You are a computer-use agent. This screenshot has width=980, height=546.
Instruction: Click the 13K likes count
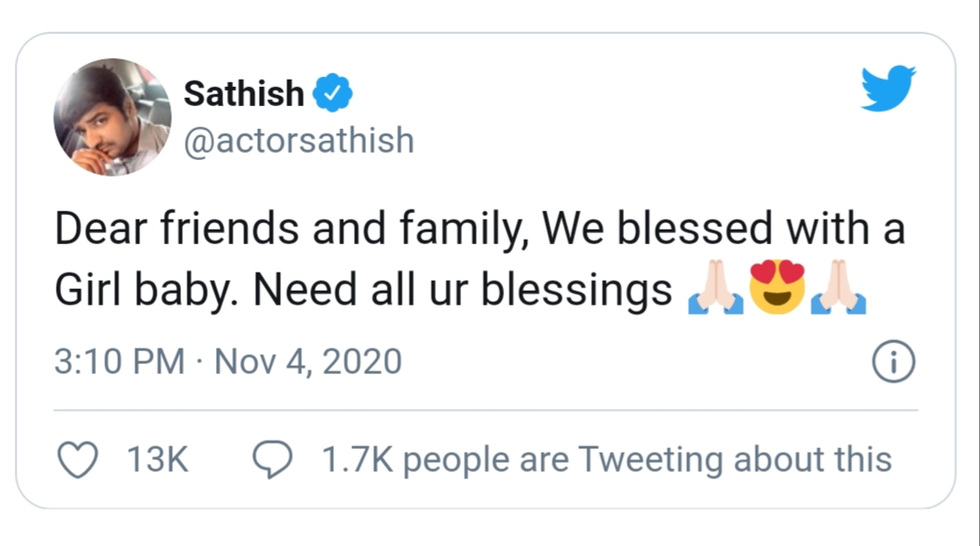(x=157, y=460)
